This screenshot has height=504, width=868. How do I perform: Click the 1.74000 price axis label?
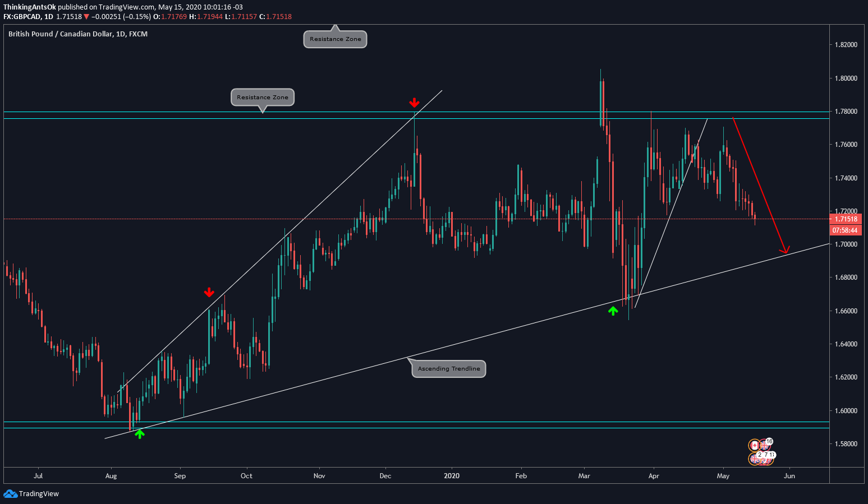pyautogui.click(x=846, y=178)
